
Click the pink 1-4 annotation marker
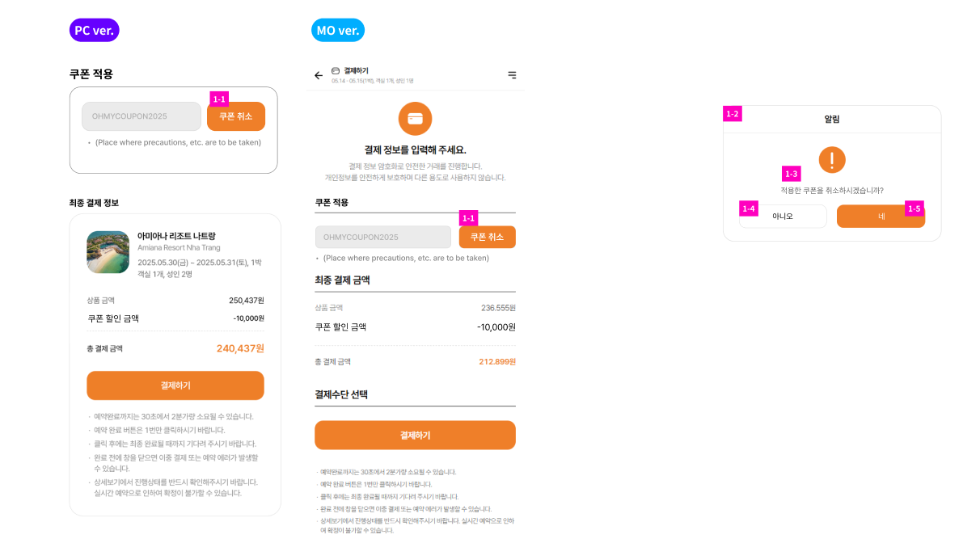(x=748, y=208)
